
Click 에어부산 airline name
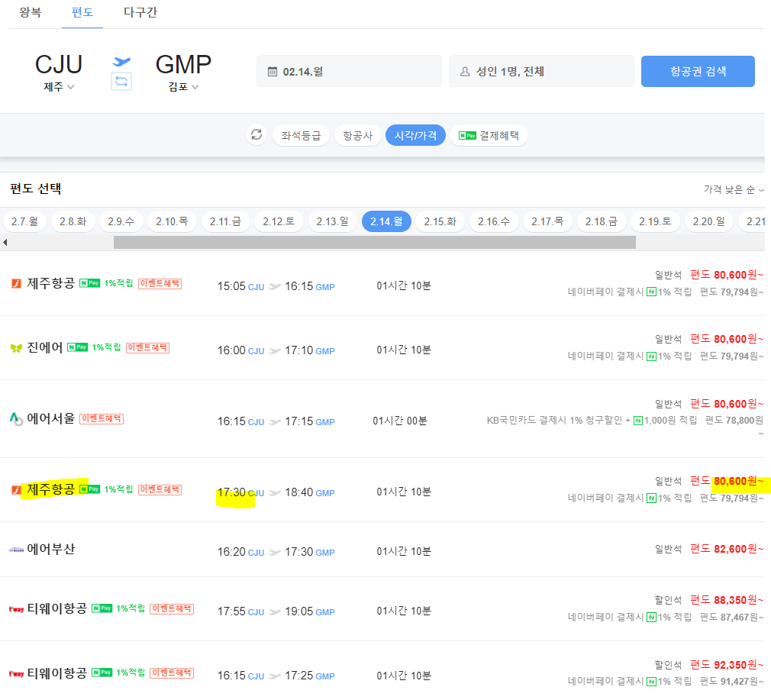51,549
